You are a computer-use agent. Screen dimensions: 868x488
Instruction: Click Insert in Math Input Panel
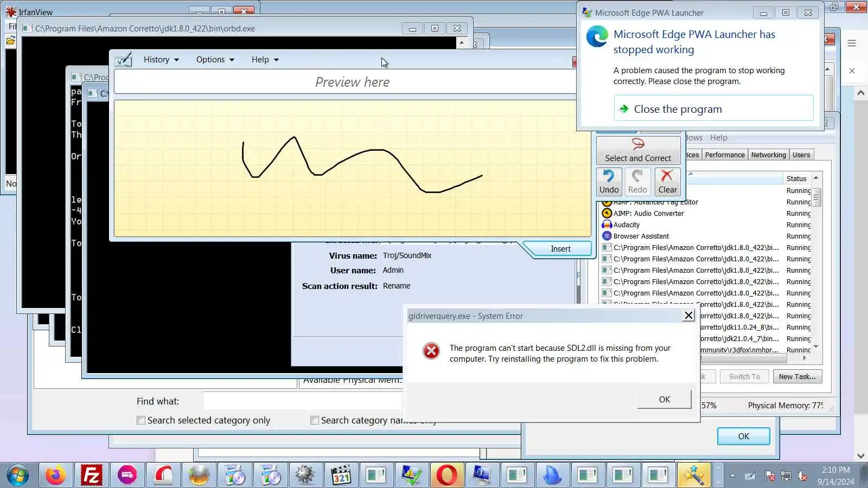coord(560,249)
